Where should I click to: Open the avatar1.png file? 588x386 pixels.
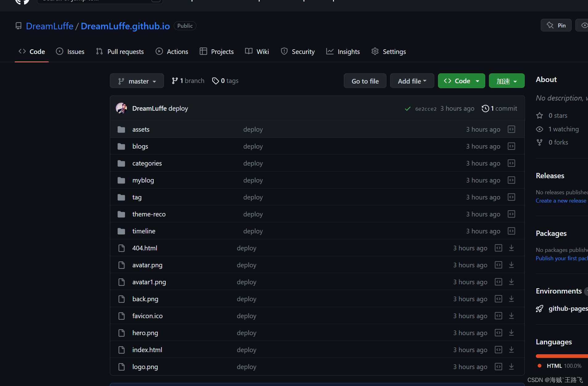tap(149, 282)
